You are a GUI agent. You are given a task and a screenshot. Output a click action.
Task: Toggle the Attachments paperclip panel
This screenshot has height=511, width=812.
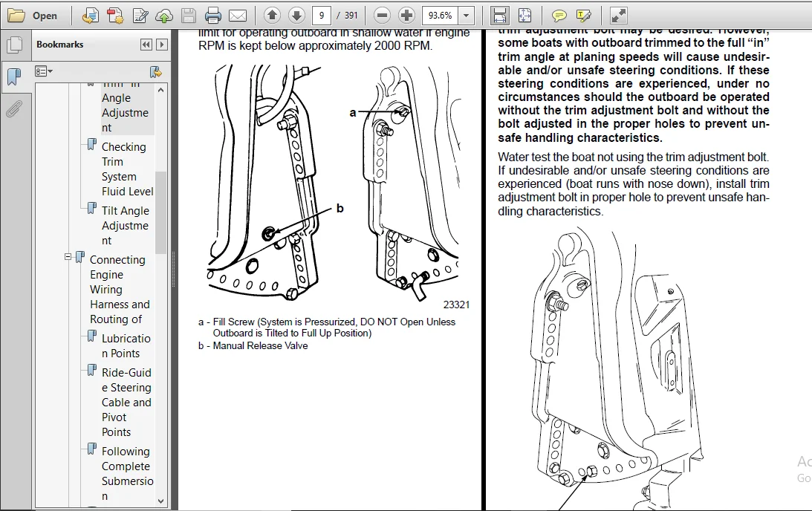point(15,109)
